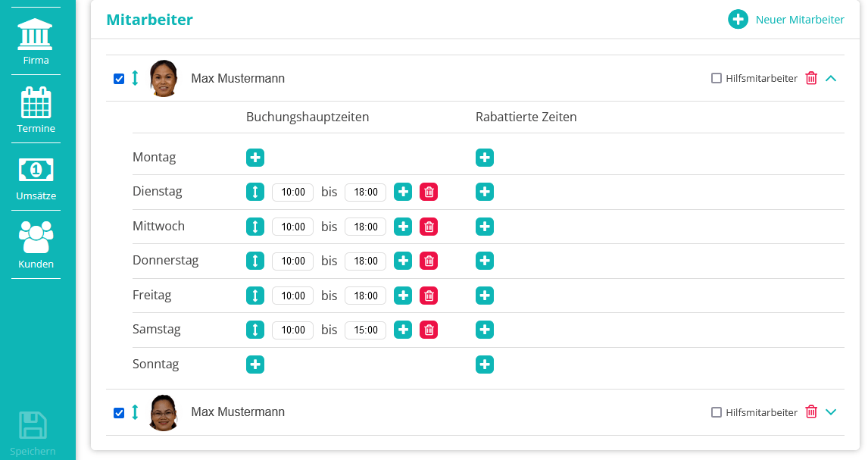The height and width of the screenshot is (460, 868).
Task: Open the Firma section in sidebar
Action: (36, 42)
